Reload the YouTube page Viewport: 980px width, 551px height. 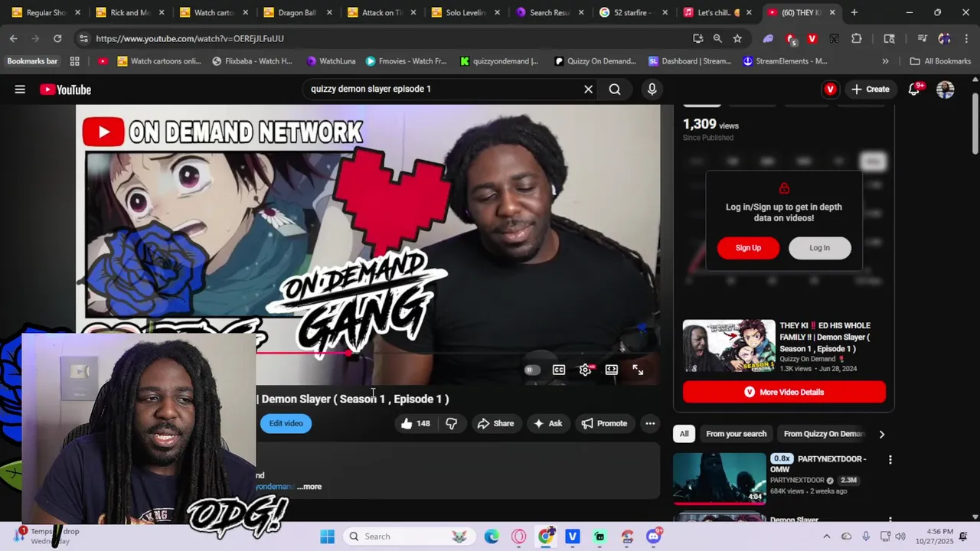tap(57, 38)
